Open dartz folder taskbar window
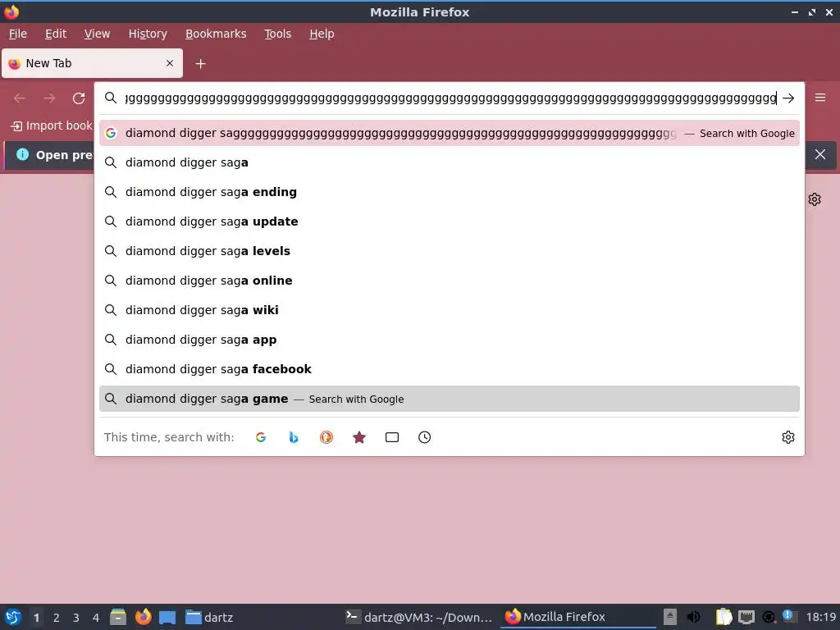Image resolution: width=840 pixels, height=630 pixels. 209,617
